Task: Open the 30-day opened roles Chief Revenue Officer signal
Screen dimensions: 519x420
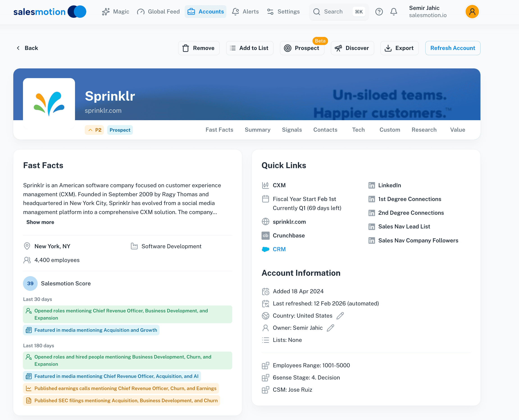Action: point(127,314)
